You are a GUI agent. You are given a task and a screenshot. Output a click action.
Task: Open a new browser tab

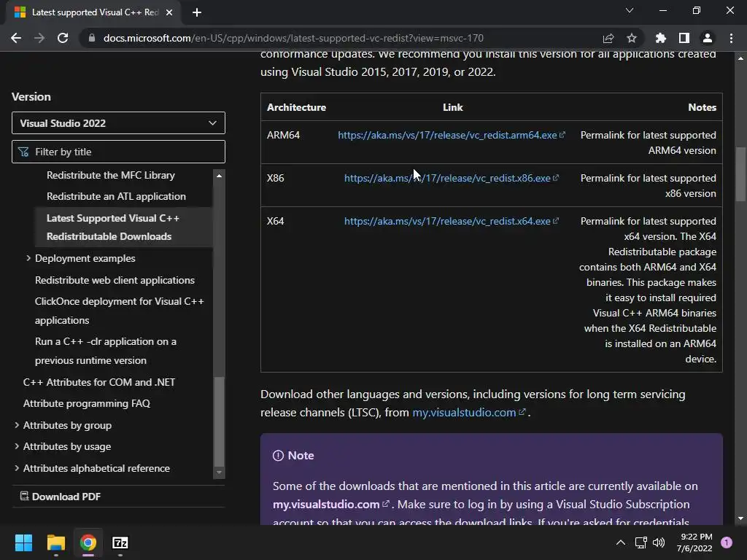197,12
